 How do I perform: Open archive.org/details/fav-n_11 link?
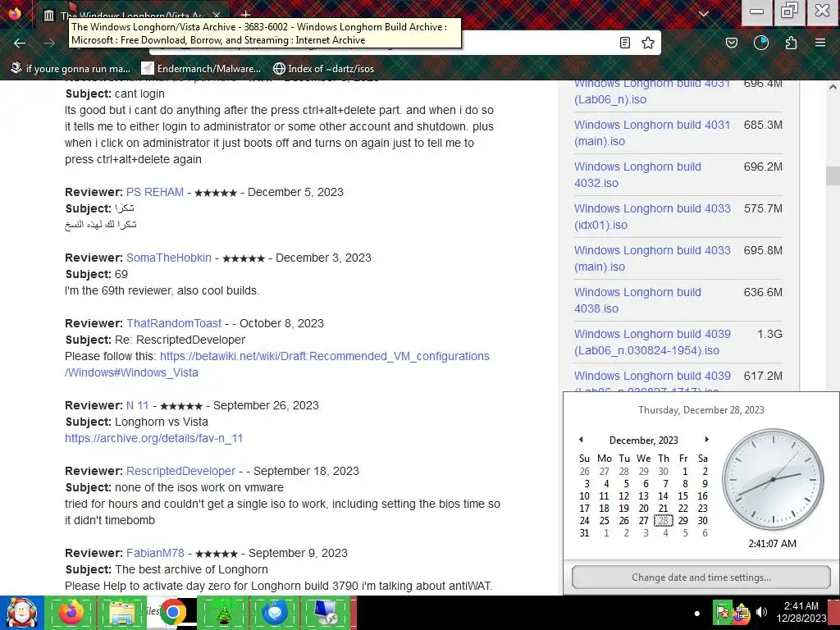coord(153,438)
